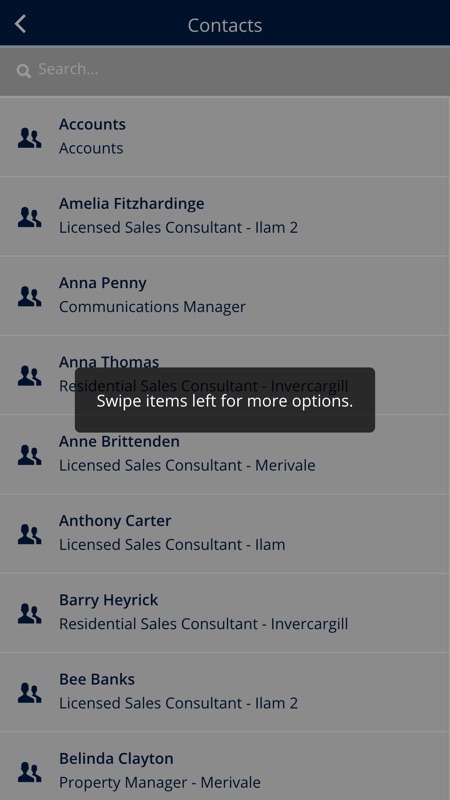Open Belinda Clayton Property Manager entry
450x800 pixels.
pos(224,766)
